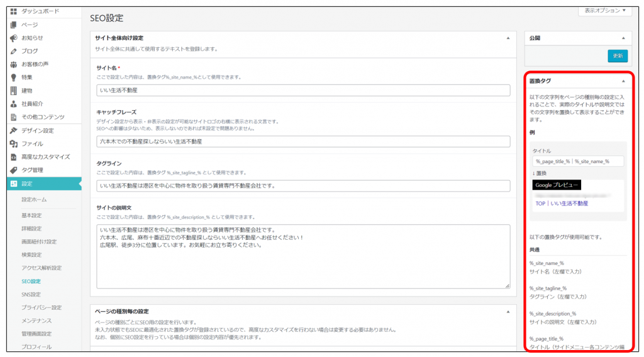Click the TOP | いい生活不動産 preview link

point(562,203)
